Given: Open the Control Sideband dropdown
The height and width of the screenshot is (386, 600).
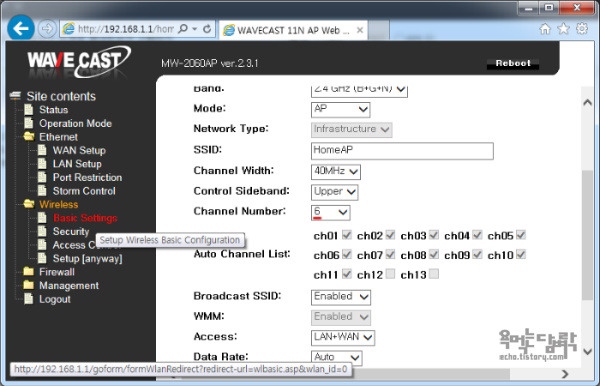Looking at the screenshot, I should click(334, 192).
